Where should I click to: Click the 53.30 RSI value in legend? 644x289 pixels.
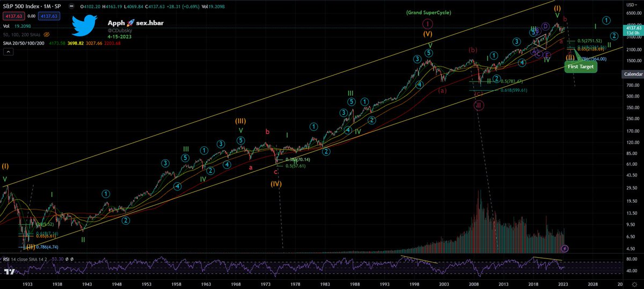56,258
